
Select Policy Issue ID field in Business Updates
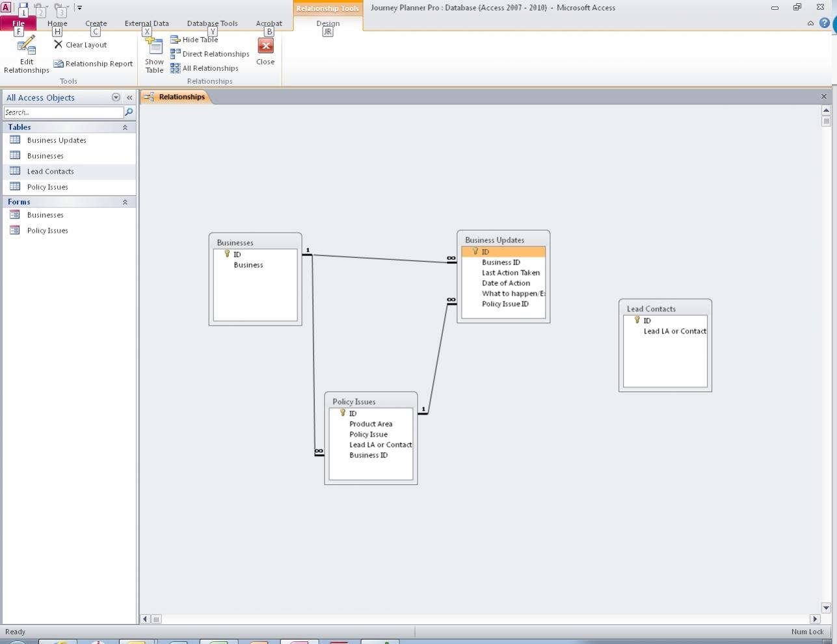[x=505, y=304]
